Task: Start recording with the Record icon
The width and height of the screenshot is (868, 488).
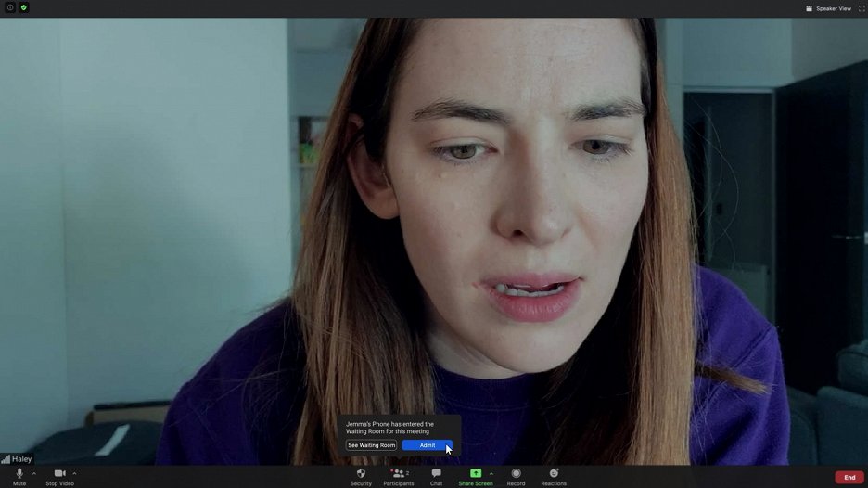Action: tap(516, 474)
